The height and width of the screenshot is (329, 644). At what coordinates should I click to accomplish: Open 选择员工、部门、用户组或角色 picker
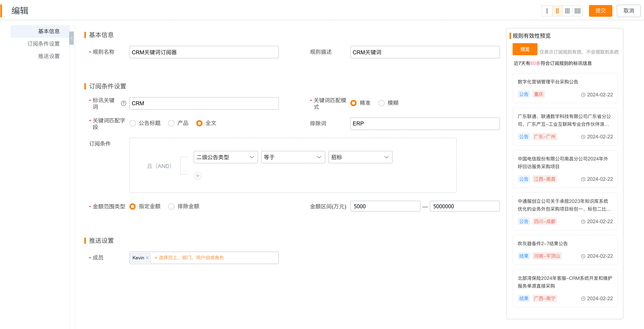189,257
